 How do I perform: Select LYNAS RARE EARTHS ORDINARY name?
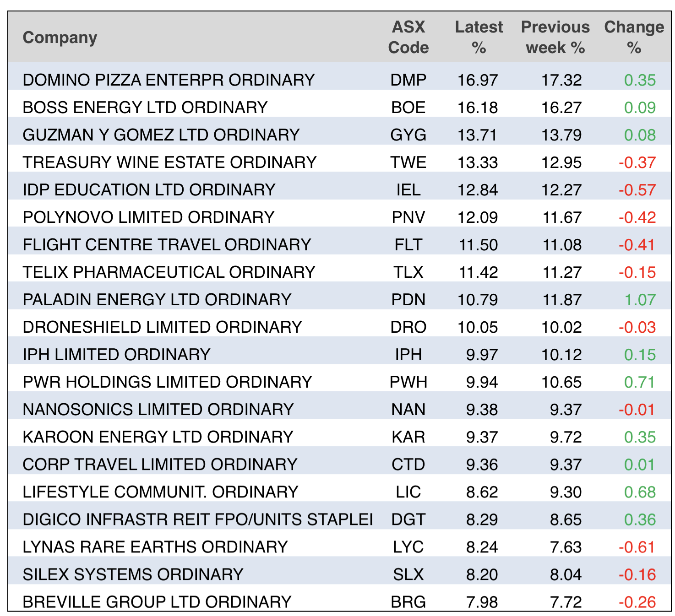pos(155,547)
